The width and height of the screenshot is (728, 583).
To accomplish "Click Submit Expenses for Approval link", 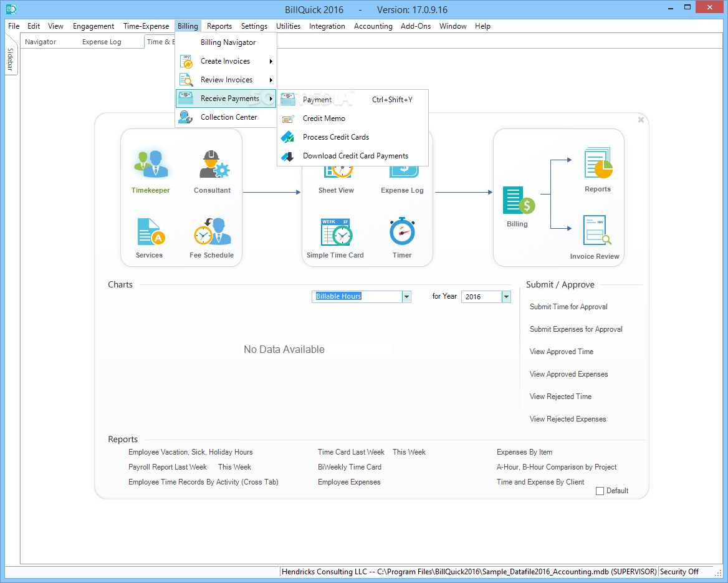I will (576, 329).
